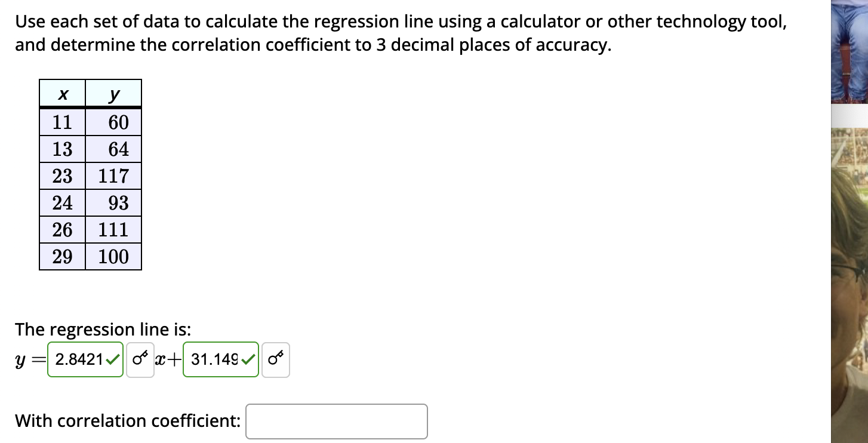Image resolution: width=868 pixels, height=443 pixels.
Task: Select the table cell containing 100
Action: click(114, 256)
